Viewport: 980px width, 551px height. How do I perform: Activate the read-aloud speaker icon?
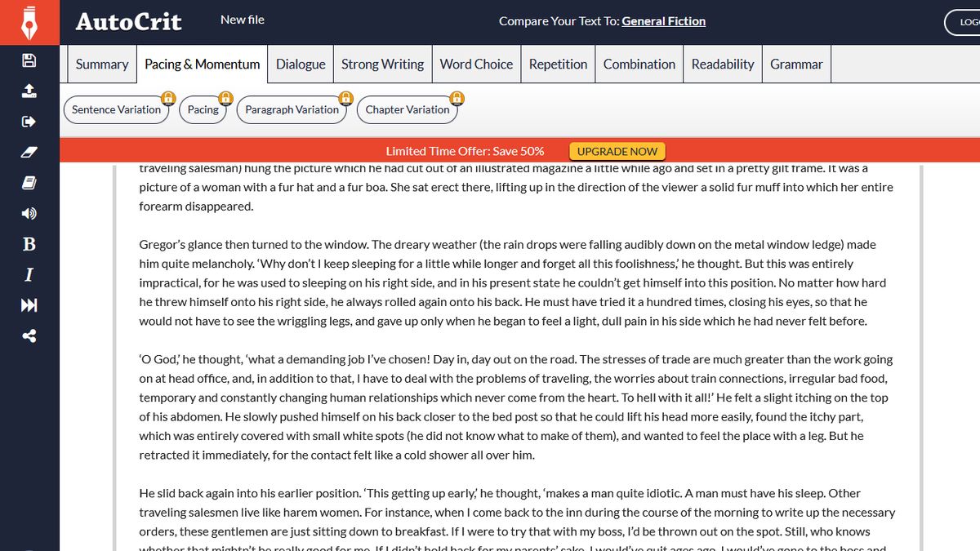click(x=29, y=213)
